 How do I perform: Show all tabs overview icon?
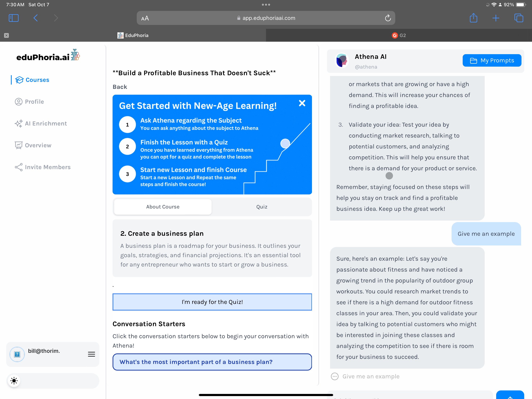(519, 18)
